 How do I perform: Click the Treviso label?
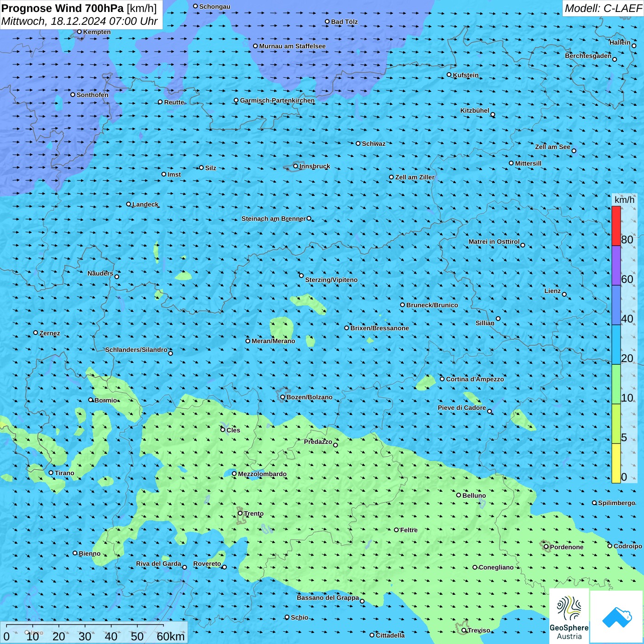pos(478,630)
